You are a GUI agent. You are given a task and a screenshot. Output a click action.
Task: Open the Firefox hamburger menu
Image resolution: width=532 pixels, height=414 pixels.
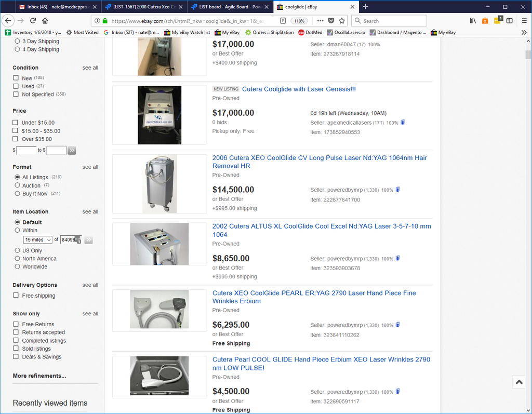point(524,21)
